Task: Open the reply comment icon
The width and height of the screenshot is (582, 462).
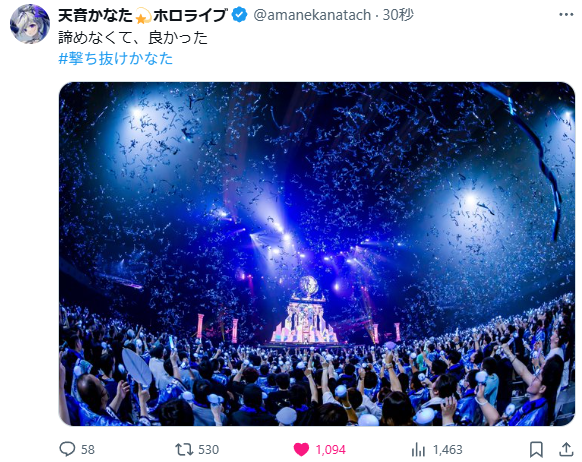Action: 67,449
